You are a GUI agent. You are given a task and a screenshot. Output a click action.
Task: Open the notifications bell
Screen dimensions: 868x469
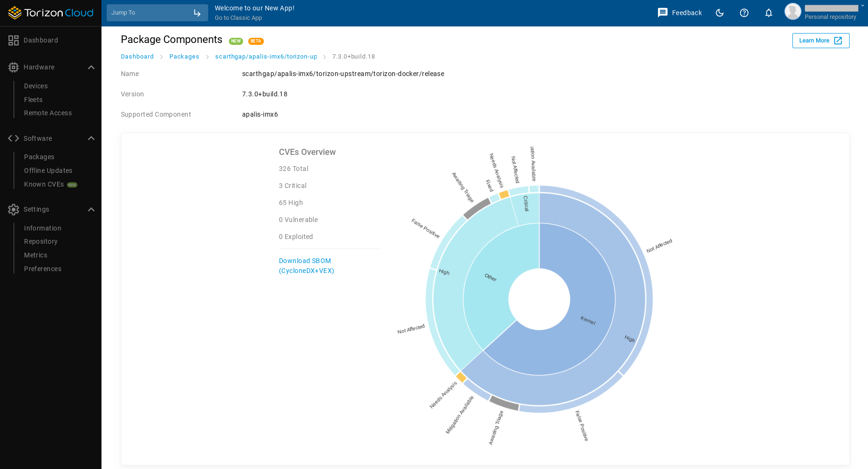(768, 13)
